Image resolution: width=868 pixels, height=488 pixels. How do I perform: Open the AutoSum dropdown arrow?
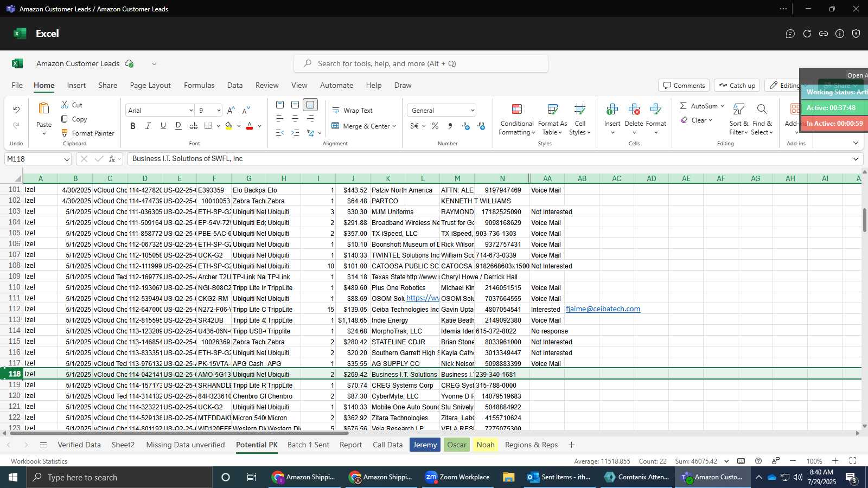click(722, 106)
